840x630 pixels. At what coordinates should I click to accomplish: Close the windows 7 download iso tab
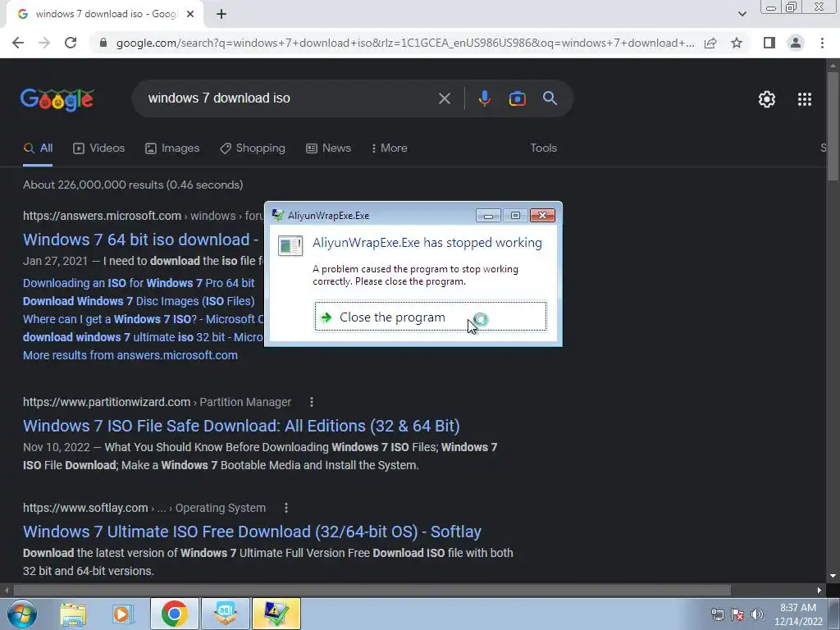point(190,14)
